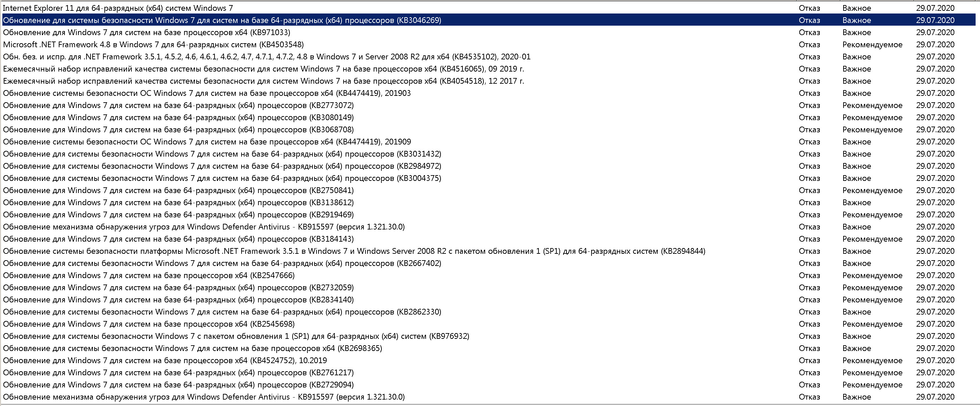Select the KB2894844 .NET Framework 3.5.1 entry
Image resolution: width=980 pixels, height=406 pixels.
point(354,251)
